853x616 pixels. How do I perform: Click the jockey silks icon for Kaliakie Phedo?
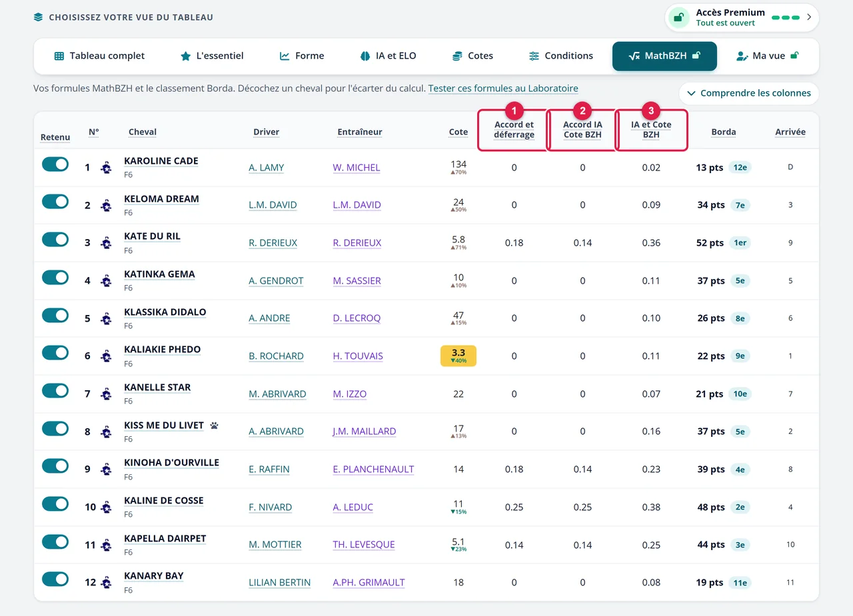tap(106, 356)
